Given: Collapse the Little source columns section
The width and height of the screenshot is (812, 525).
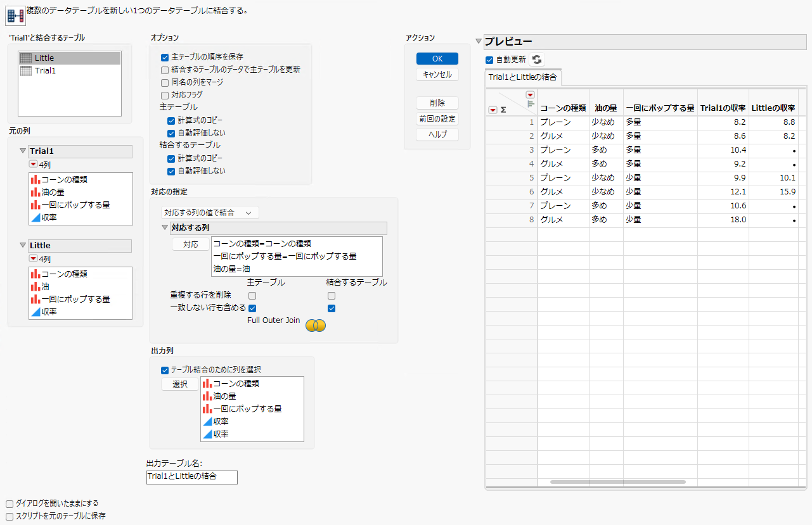Looking at the screenshot, I should click(x=23, y=245).
